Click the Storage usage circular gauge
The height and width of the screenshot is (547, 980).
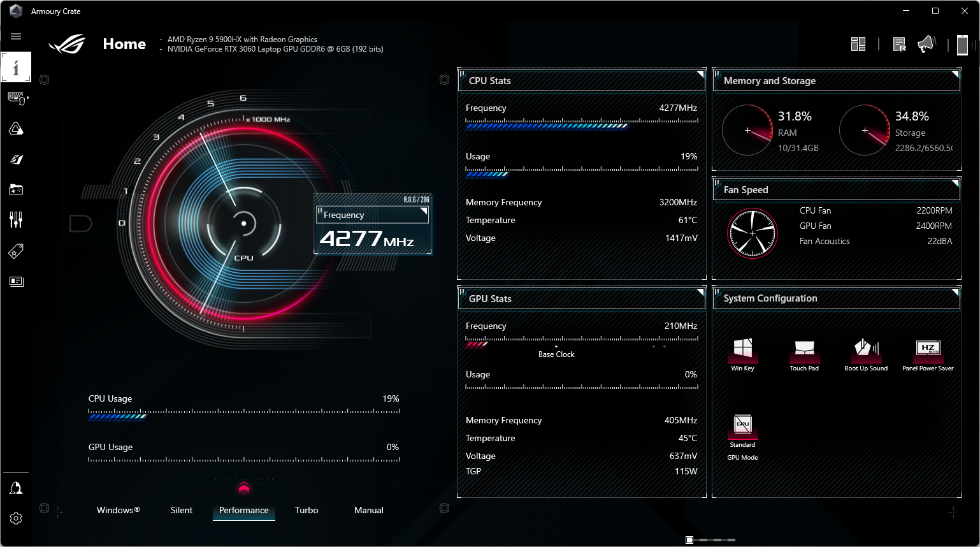coord(865,130)
